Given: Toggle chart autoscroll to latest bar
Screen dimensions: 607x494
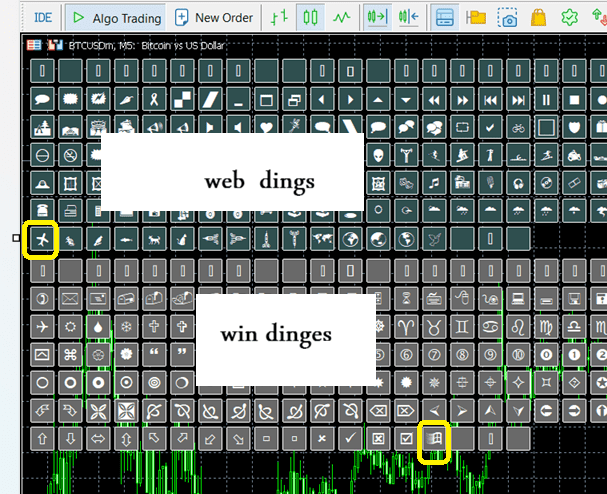Looking at the screenshot, I should click(x=377, y=17).
